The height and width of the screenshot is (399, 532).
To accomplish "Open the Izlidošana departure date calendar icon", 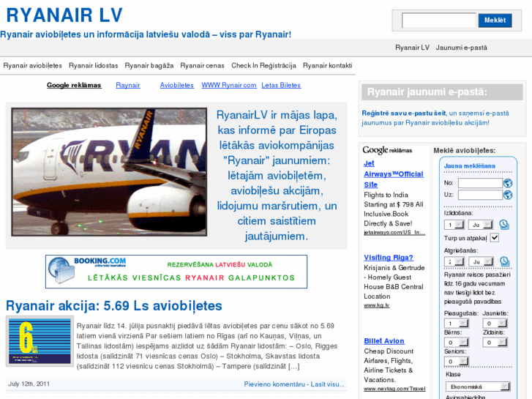I will click(504, 225).
